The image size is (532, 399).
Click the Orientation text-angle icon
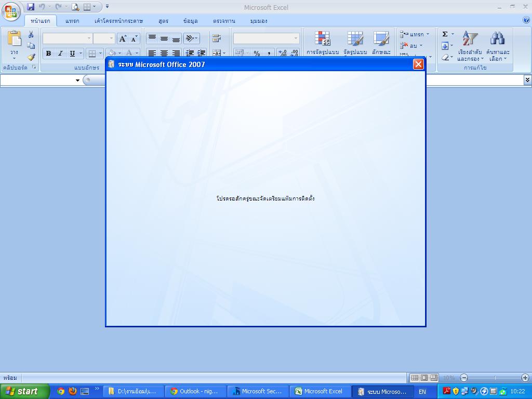[x=190, y=38]
